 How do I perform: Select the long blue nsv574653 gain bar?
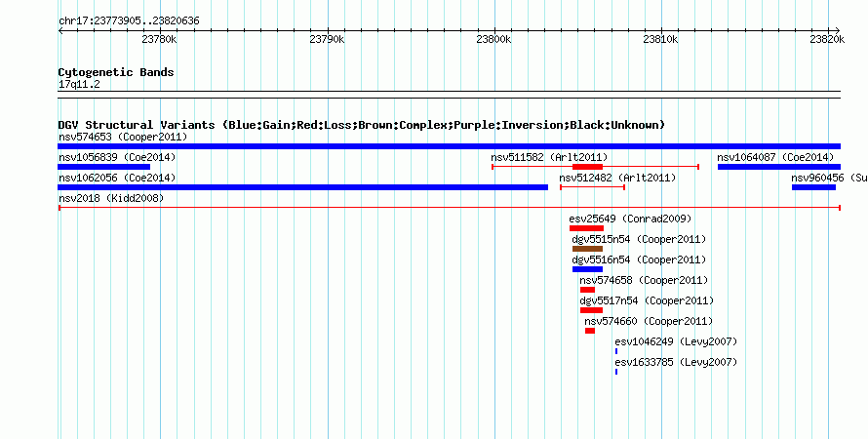449,146
